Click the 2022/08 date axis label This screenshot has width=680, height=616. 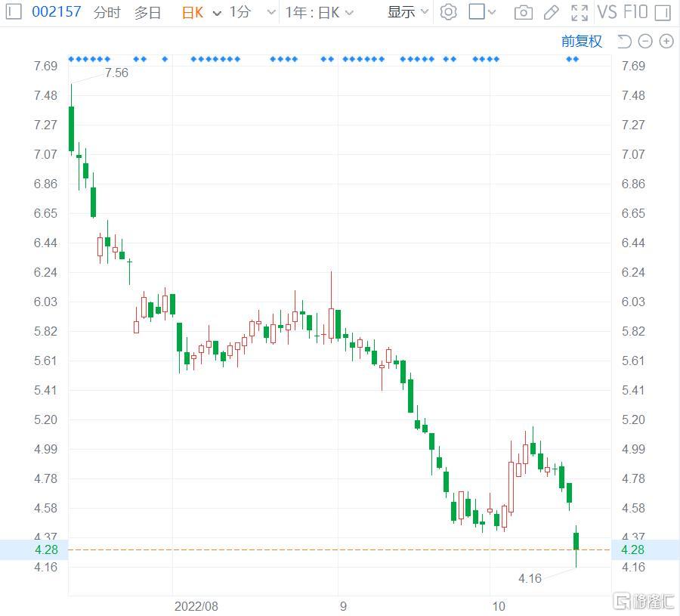(196, 606)
